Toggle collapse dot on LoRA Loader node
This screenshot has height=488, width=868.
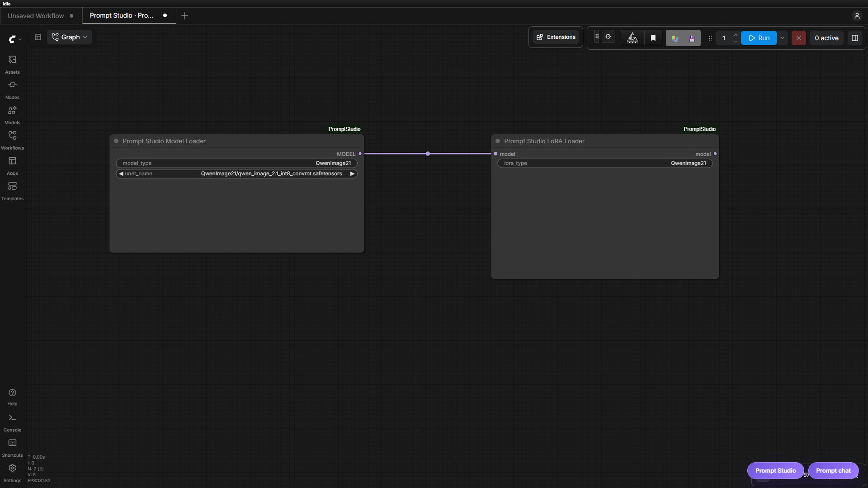click(x=498, y=141)
